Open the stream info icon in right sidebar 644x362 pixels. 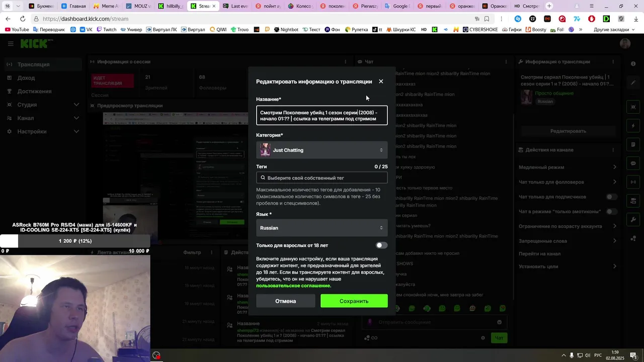tap(633, 64)
